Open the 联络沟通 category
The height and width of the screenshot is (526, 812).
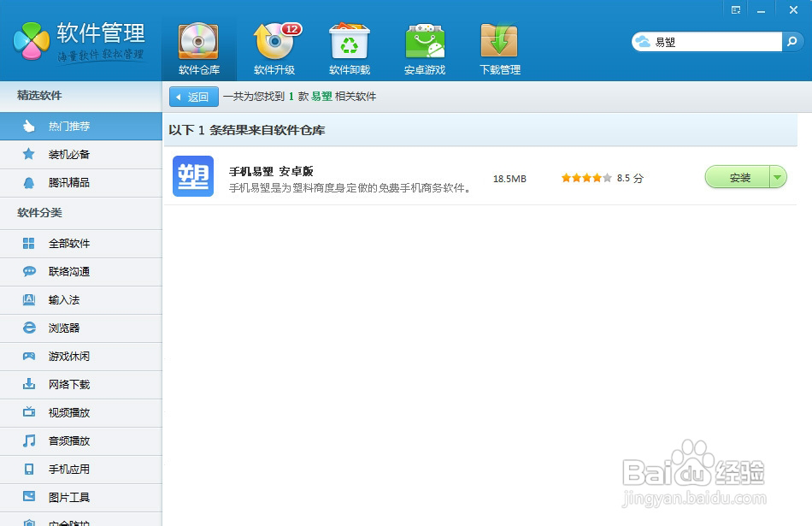coord(81,271)
